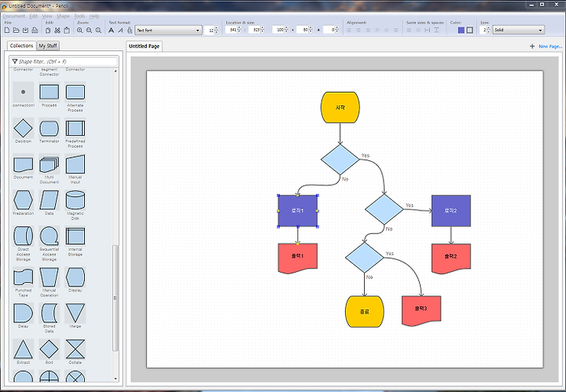
Task: Click the New Page link
Action: click(549, 46)
